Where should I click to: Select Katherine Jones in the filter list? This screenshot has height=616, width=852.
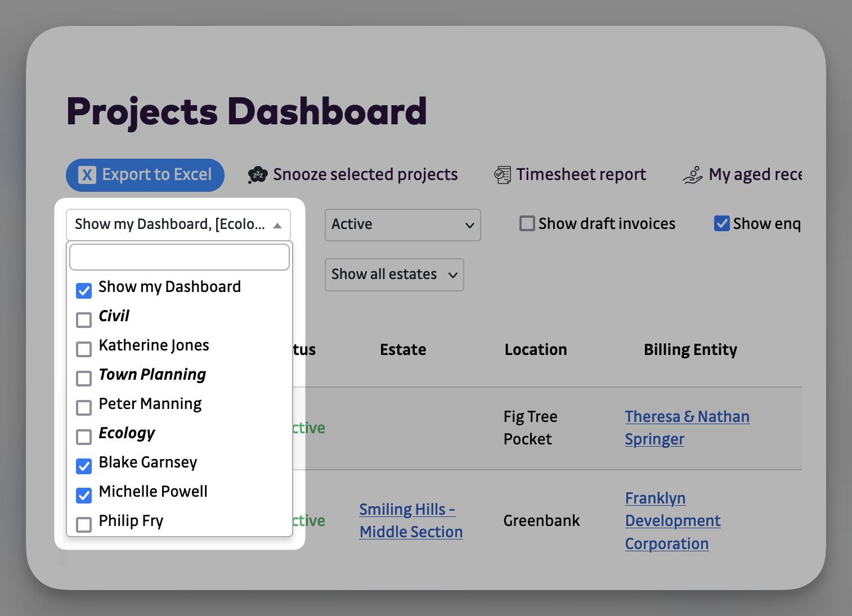[x=83, y=349]
